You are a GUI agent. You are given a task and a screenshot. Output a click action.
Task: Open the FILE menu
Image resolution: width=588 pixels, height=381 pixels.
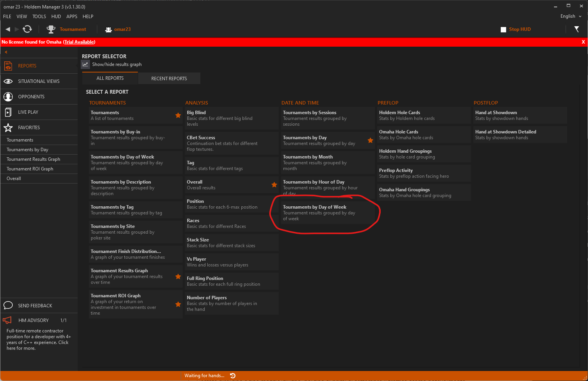(x=7, y=17)
